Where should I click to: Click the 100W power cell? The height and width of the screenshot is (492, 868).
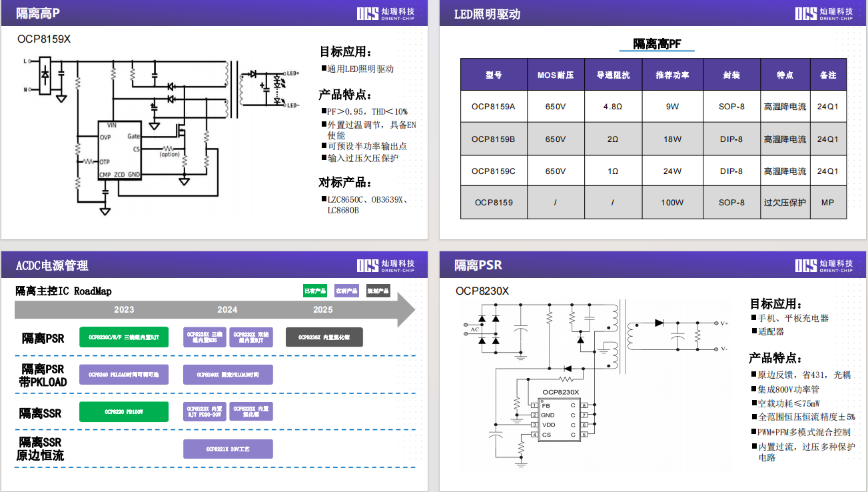(672, 202)
